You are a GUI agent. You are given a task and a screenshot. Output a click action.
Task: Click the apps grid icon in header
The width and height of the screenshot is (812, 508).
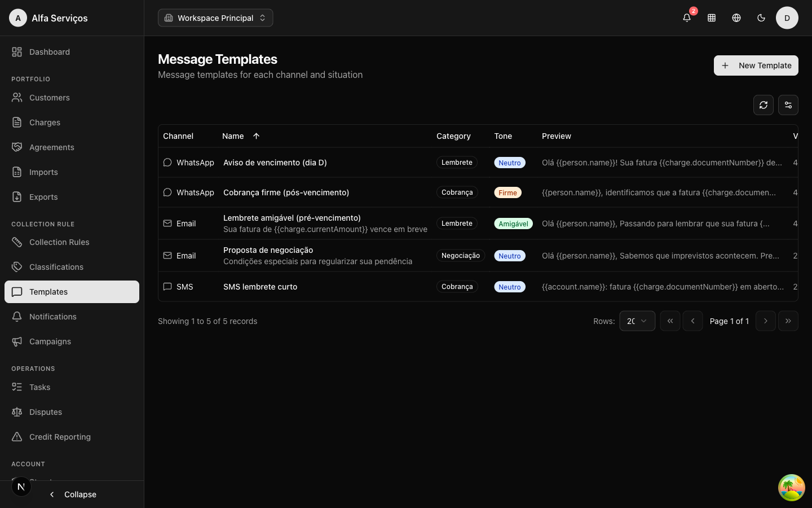click(x=712, y=17)
